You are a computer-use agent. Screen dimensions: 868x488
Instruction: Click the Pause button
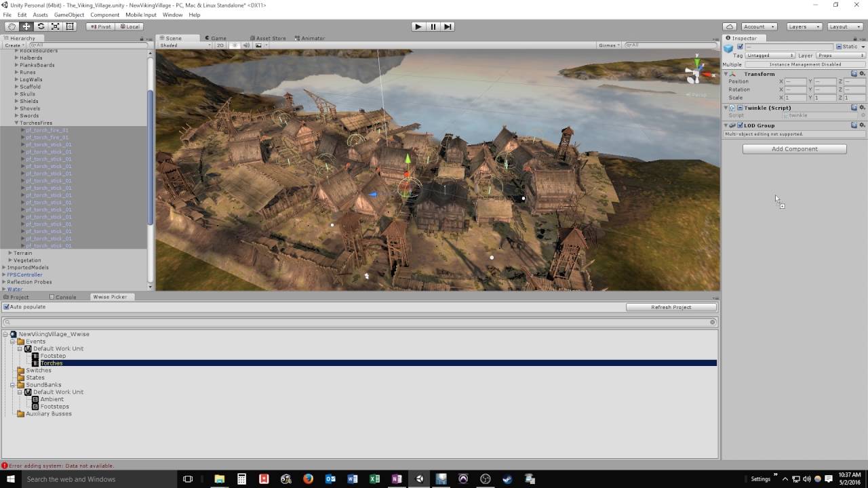433,26
